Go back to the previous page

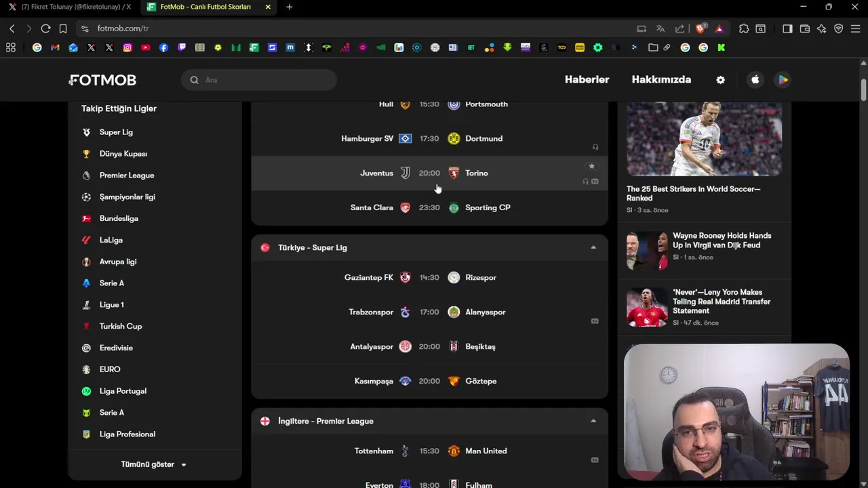pos(12,28)
